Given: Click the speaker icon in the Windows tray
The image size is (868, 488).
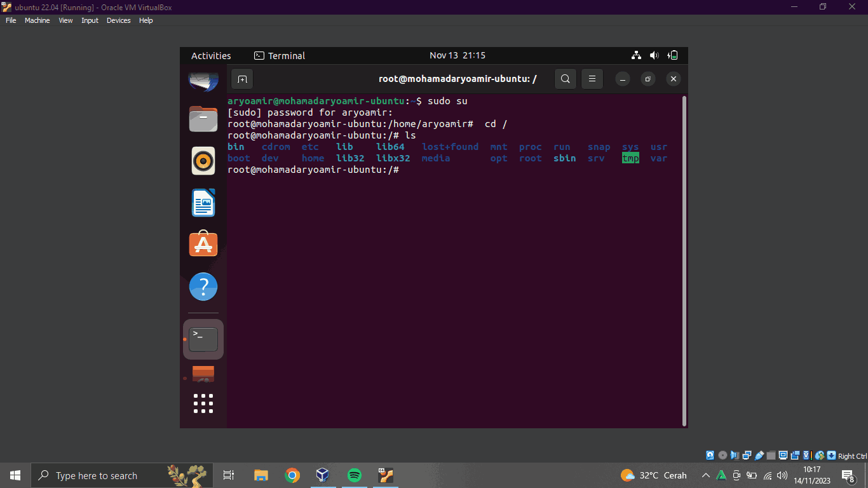Looking at the screenshot, I should coord(782,475).
